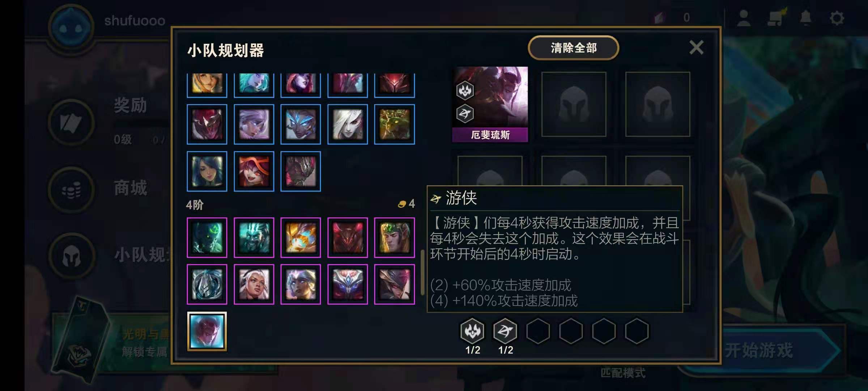Click the 厄斐琉斯 champion card in team slot
Screen dimensions: 868x391
[490, 104]
